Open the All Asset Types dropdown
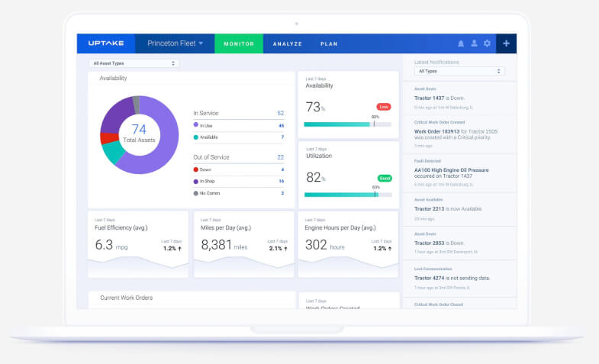 tap(134, 63)
